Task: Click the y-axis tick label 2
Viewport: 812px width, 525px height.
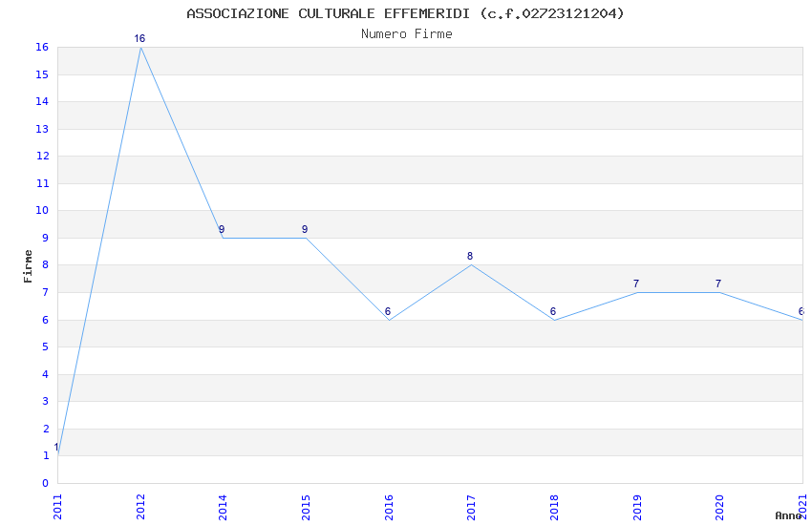Action: [x=46, y=429]
